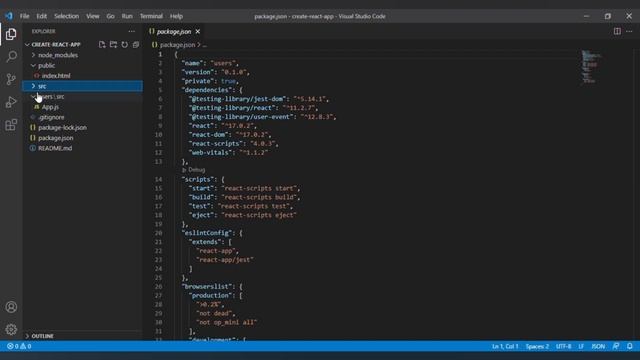Click package.json in the breadcrumb
The image size is (640, 360).
[177, 45]
